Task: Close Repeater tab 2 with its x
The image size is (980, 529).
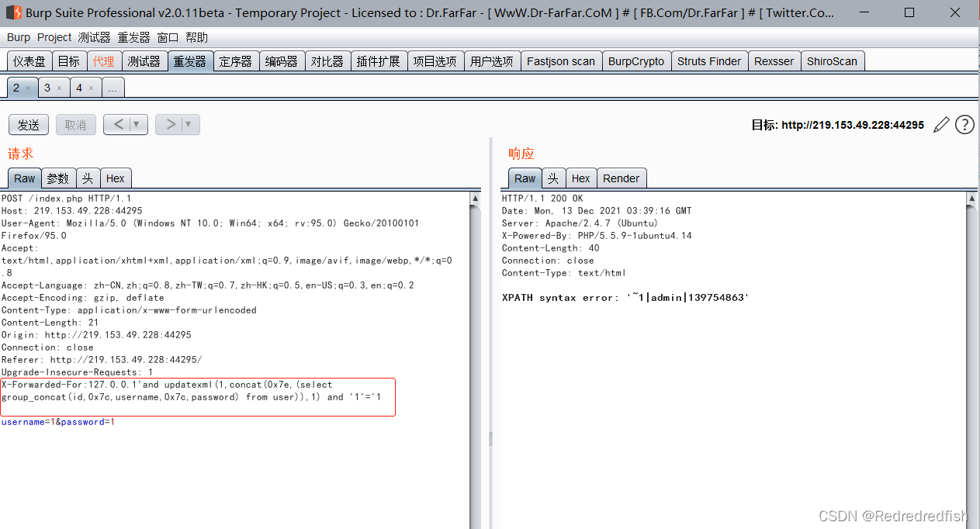Action: [29, 88]
